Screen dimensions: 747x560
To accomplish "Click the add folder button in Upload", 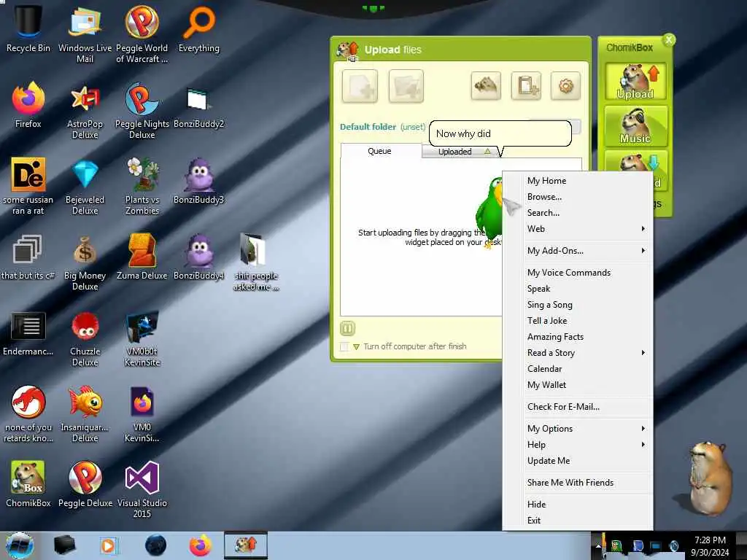I will click(x=406, y=86).
